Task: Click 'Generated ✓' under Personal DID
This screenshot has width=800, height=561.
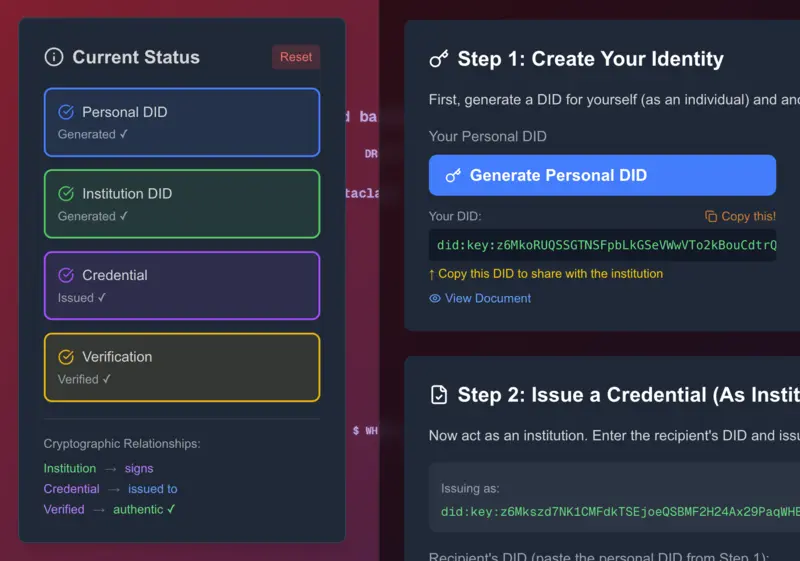Action: tap(92, 135)
